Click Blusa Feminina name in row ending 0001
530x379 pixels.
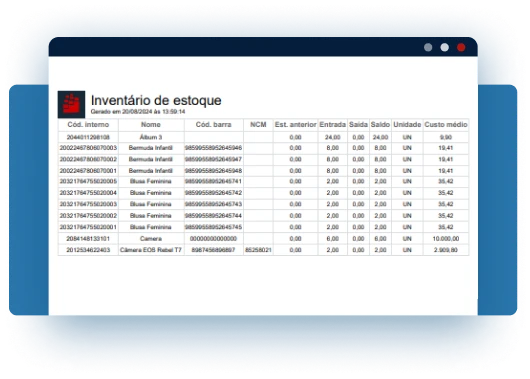[151, 227]
